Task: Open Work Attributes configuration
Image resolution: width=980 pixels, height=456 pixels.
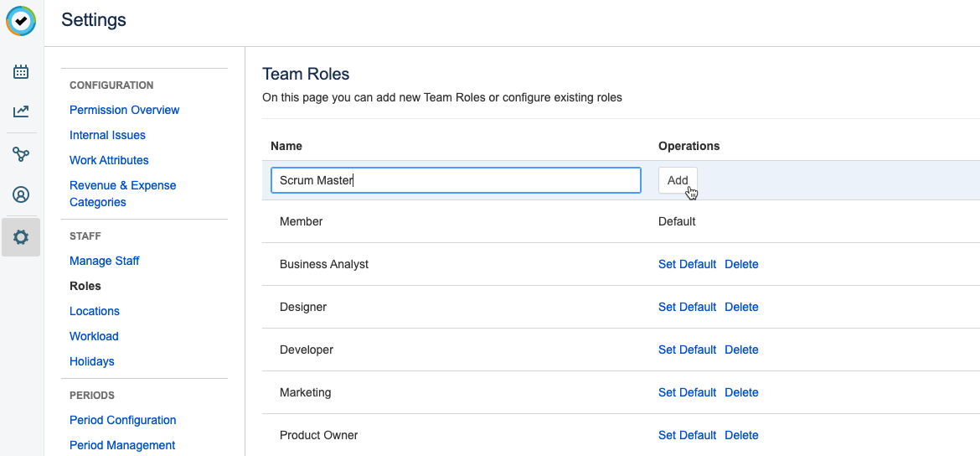Action: pyautogui.click(x=109, y=160)
